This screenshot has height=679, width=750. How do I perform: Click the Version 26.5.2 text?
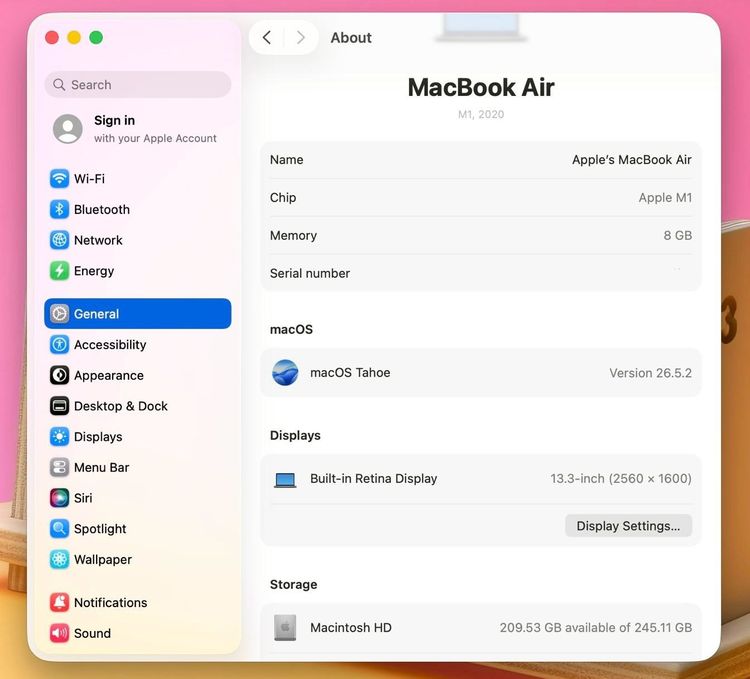(x=651, y=373)
